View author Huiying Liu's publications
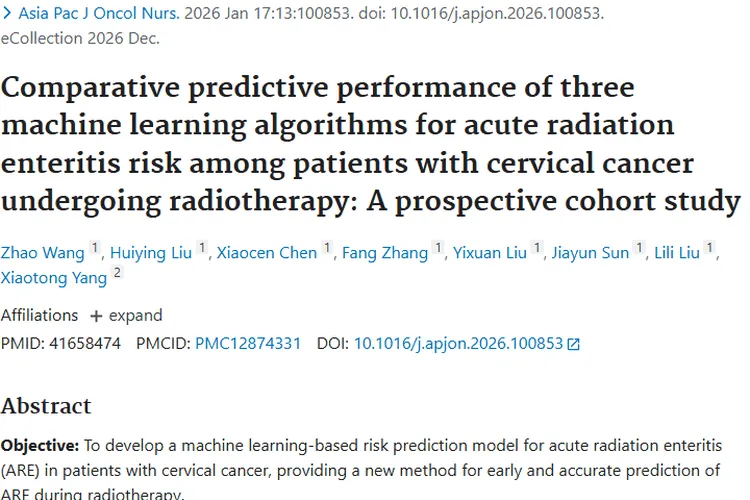This screenshot has height=500, width=750. 153,253
